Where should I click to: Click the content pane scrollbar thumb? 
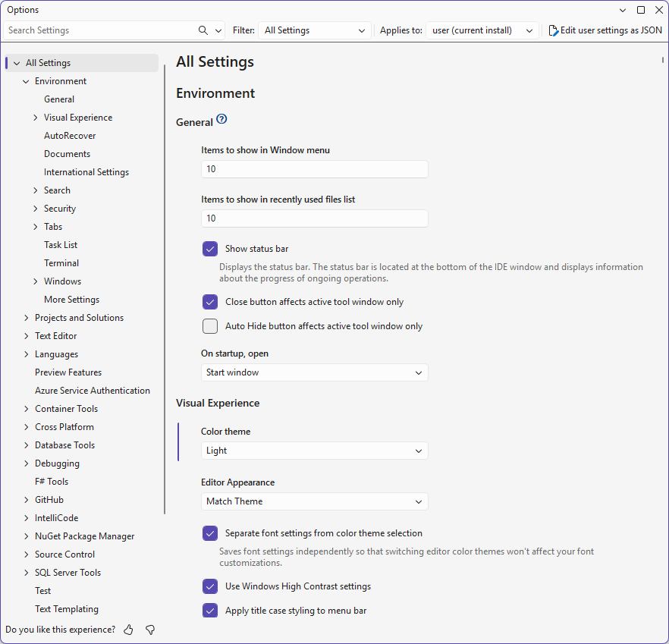click(x=663, y=60)
